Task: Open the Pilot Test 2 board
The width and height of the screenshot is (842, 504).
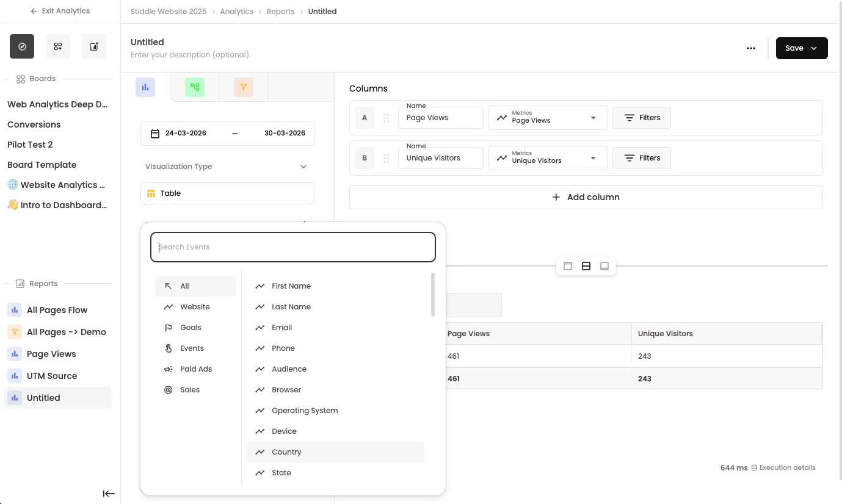Action: [30, 145]
